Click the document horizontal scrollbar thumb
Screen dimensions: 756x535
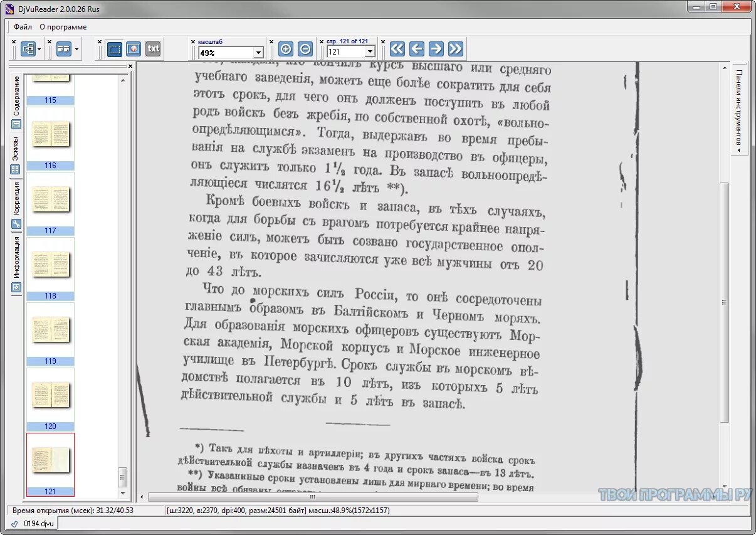(x=313, y=497)
